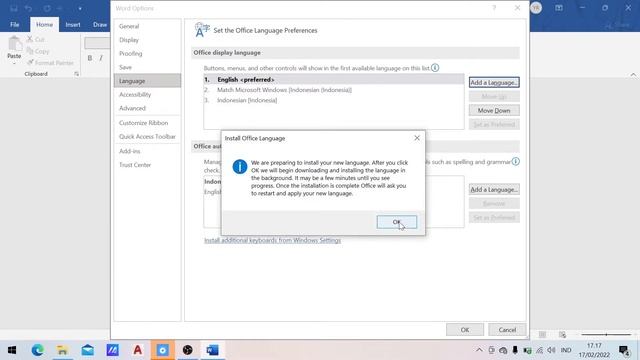Open the Windows Start menu
The image size is (640, 360).
pos(12,350)
